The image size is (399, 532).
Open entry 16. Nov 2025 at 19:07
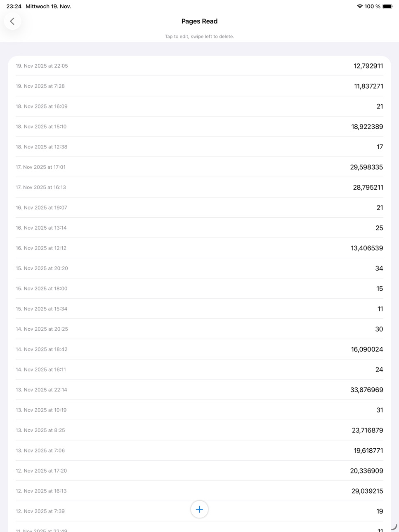point(199,207)
